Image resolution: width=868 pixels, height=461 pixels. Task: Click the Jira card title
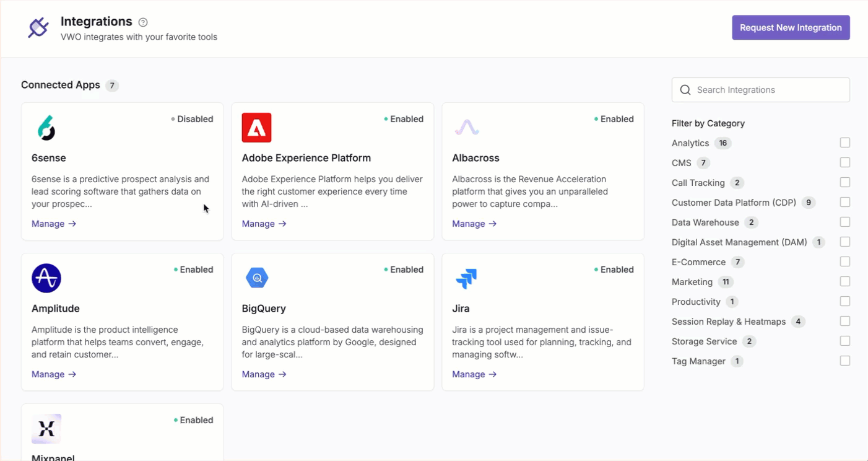461,309
